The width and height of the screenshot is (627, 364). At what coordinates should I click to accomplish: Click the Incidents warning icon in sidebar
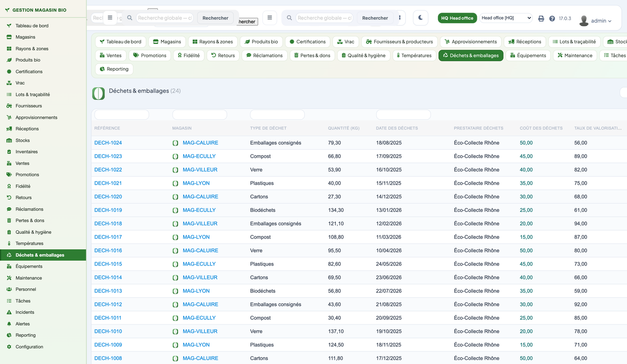[9, 312]
